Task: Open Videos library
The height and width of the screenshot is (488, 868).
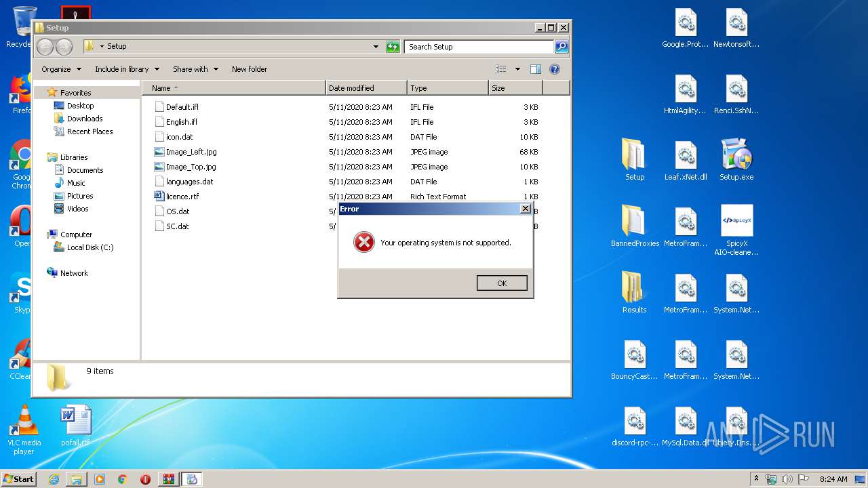Action: [78, 209]
